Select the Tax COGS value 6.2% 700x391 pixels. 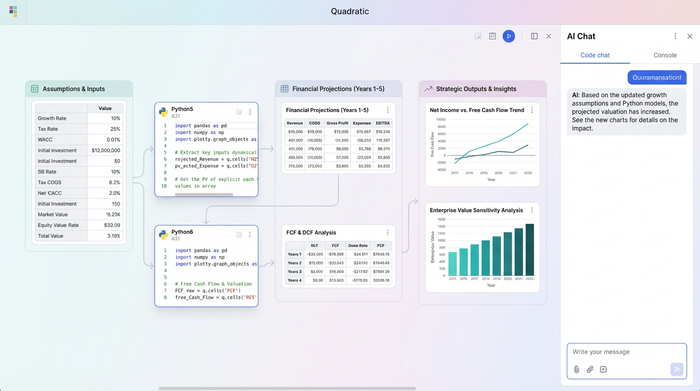pyautogui.click(x=114, y=183)
